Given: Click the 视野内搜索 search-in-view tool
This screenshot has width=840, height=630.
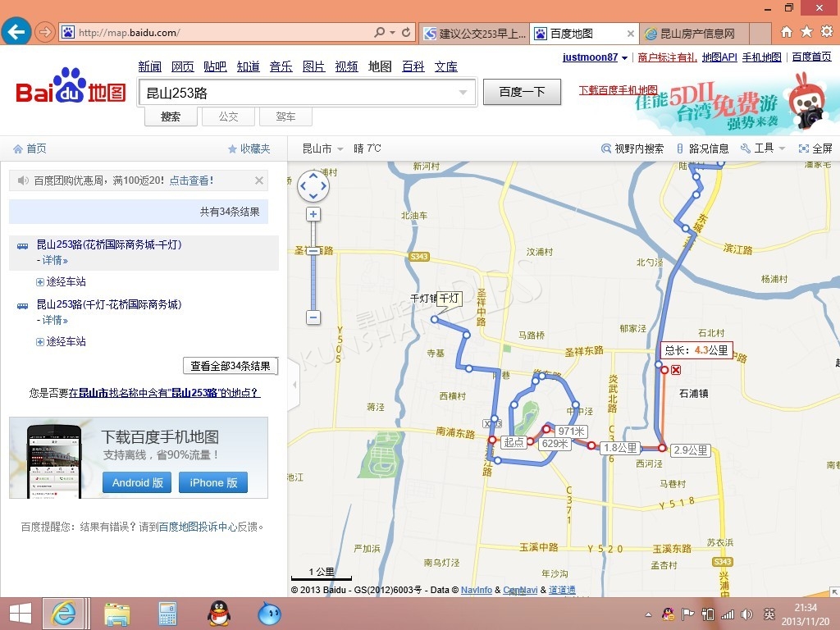Looking at the screenshot, I should tap(632, 148).
